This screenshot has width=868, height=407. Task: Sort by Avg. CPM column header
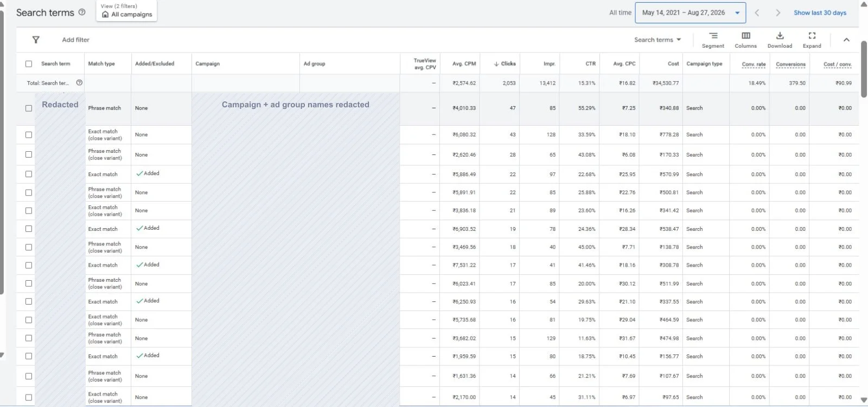point(464,64)
